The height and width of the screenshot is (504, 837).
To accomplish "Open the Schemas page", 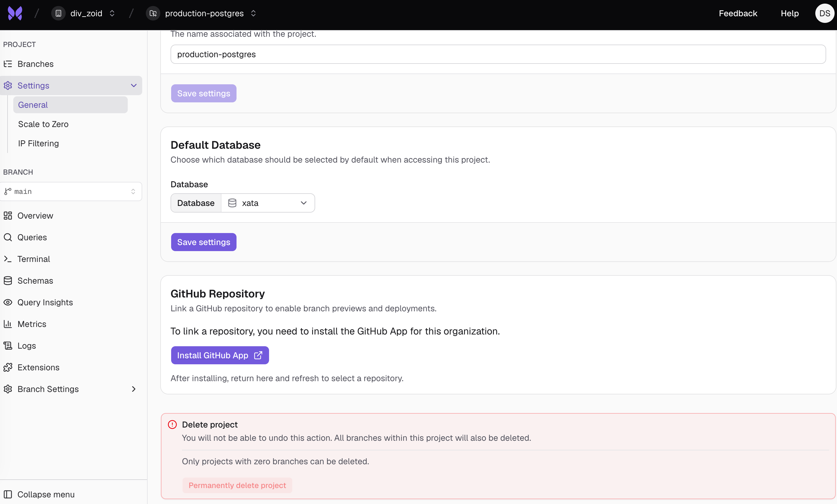I will point(35,281).
